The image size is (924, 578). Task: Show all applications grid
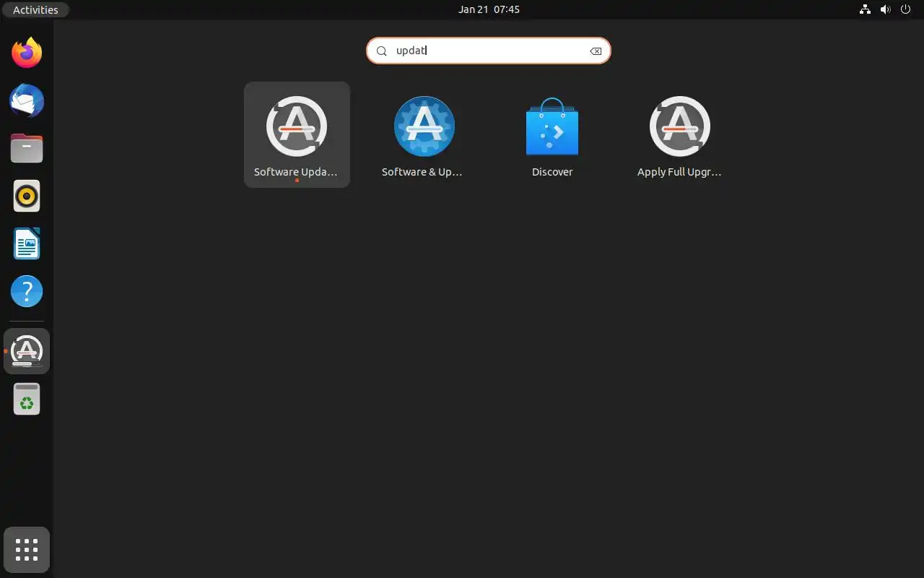[x=27, y=550]
